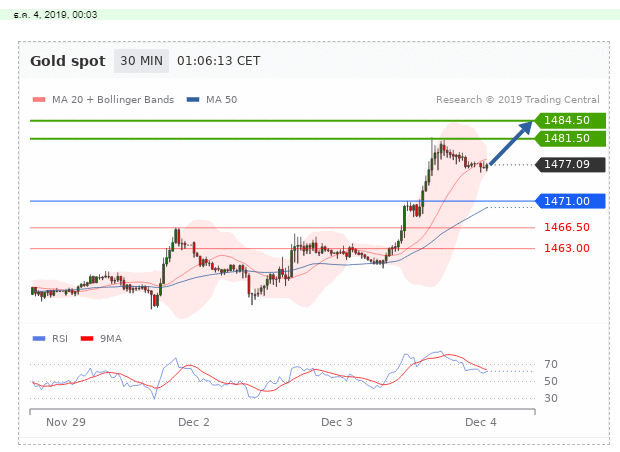
Task: Click the 1471.00 pivot price tag
Action: (x=570, y=201)
